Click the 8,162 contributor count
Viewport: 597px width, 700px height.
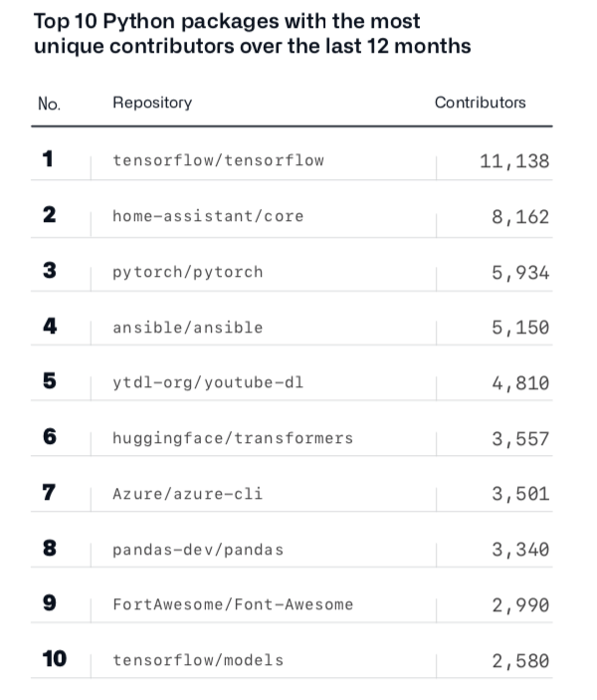[519, 216]
